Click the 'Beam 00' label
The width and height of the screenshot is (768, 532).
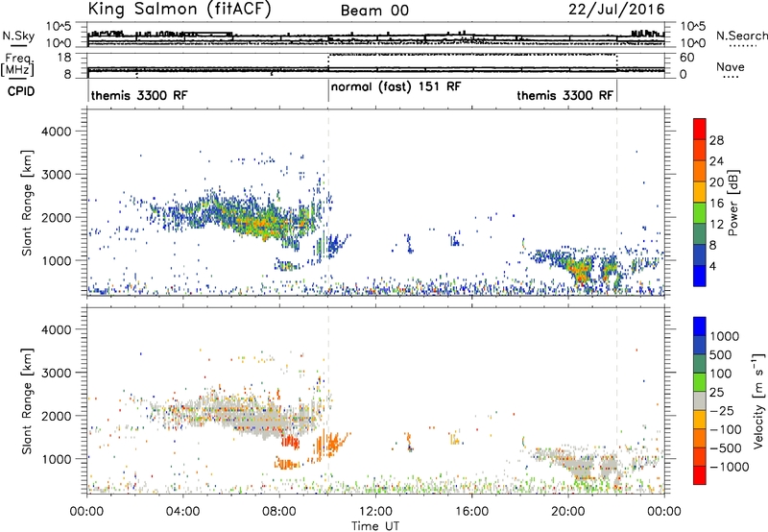[374, 11]
